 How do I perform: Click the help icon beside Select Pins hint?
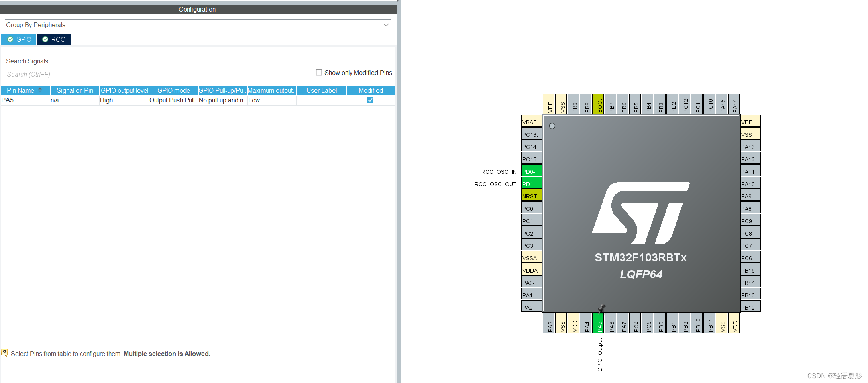4,352
